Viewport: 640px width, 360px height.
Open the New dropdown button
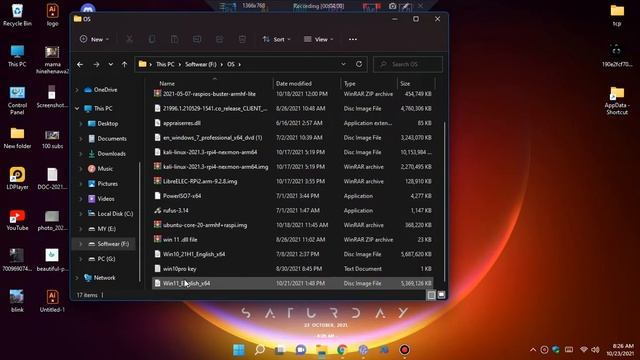pos(94,39)
